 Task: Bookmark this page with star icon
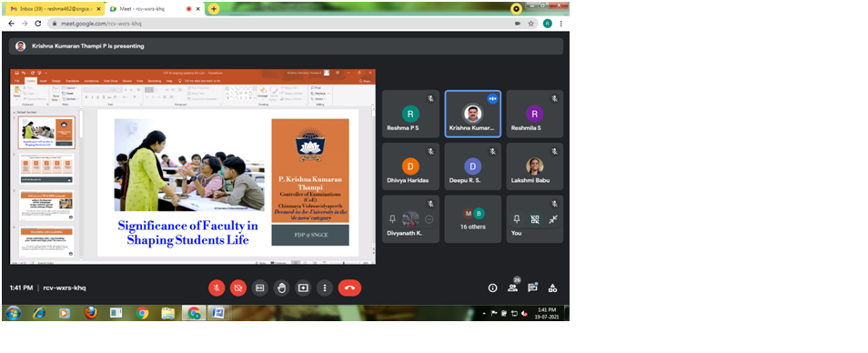(530, 24)
